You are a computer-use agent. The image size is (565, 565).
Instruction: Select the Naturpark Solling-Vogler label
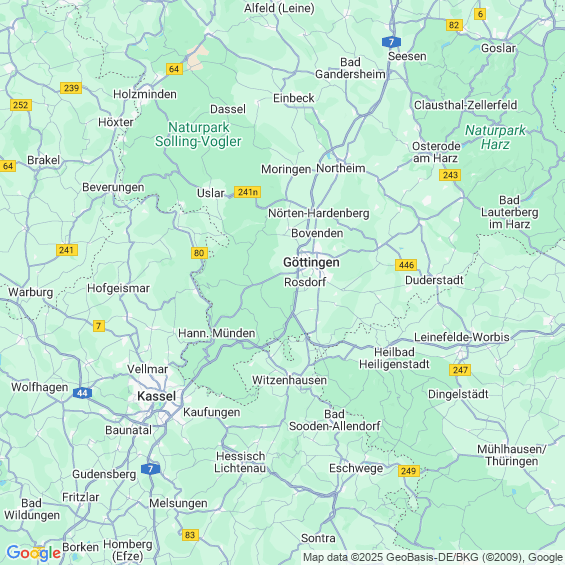198,134
